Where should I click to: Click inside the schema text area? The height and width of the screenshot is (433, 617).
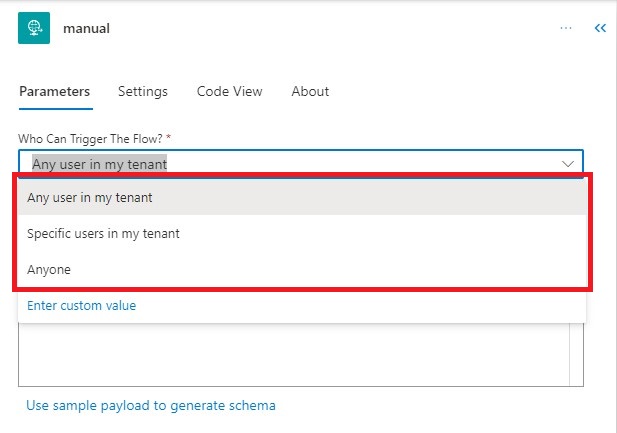[x=290, y=355]
